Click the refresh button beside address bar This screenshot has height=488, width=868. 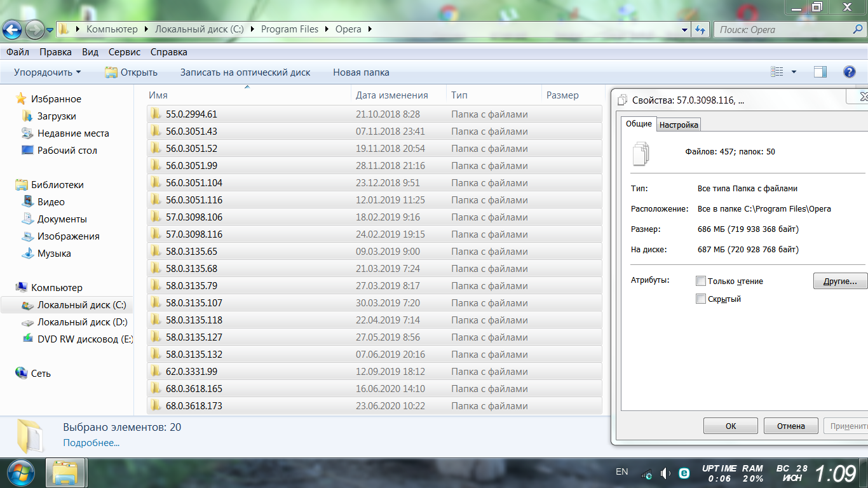tap(701, 29)
